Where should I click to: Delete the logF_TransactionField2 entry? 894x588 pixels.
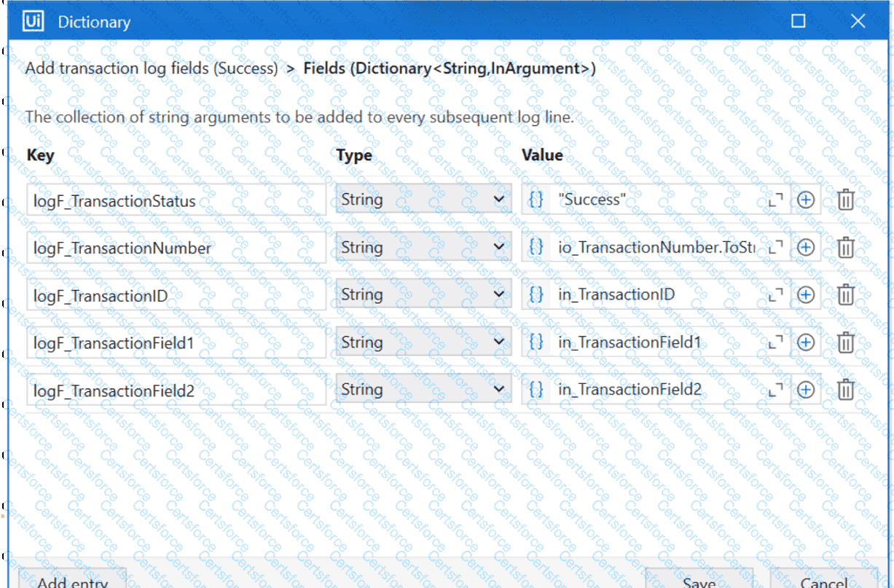click(x=845, y=389)
